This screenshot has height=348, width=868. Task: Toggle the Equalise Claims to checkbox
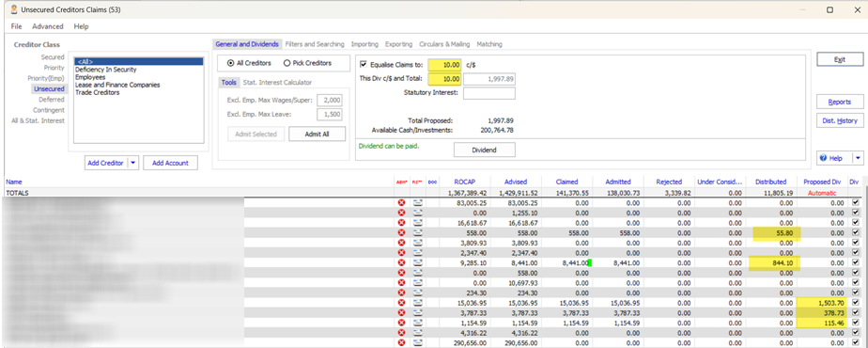tap(364, 65)
